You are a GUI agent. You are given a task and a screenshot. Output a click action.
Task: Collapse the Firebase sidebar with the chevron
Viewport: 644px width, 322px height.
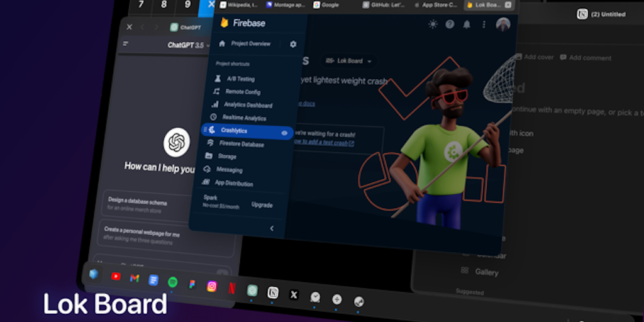click(x=272, y=228)
